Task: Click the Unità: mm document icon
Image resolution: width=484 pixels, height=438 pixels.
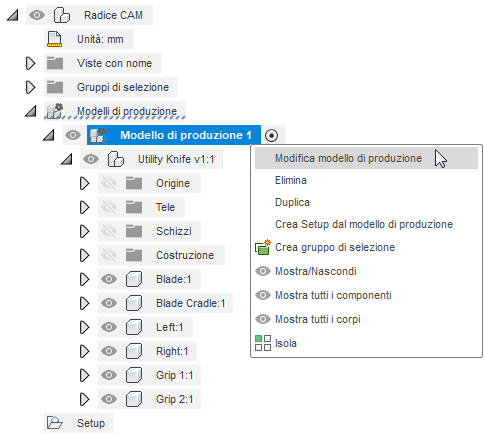Action: coord(55,39)
